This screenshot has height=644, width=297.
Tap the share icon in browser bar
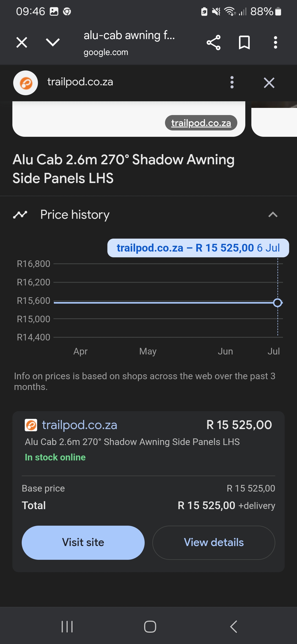(x=214, y=43)
